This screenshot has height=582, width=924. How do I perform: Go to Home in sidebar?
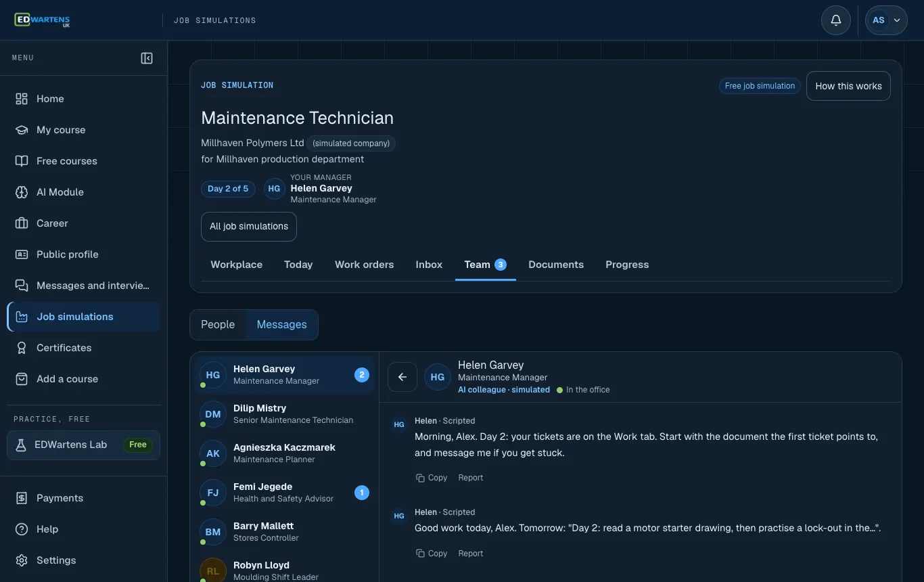click(84, 99)
